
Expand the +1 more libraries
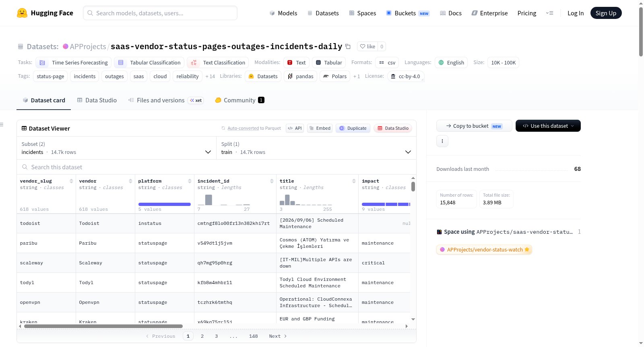357,76
